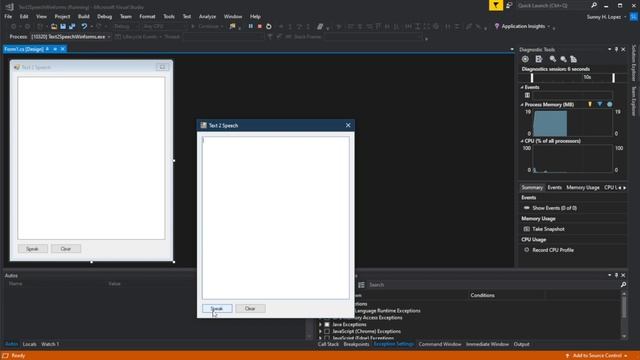640x360 pixels.
Task: Switch to the Immediate Window tab
Action: (x=487, y=344)
